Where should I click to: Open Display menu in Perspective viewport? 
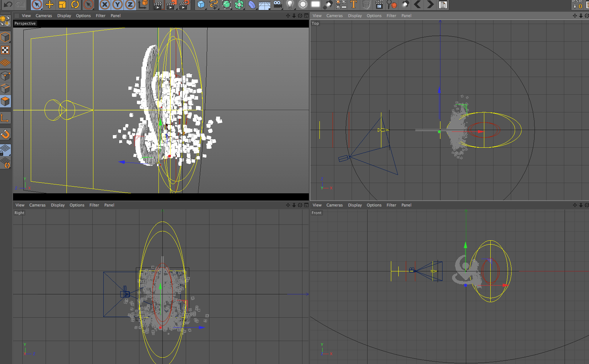tap(64, 16)
